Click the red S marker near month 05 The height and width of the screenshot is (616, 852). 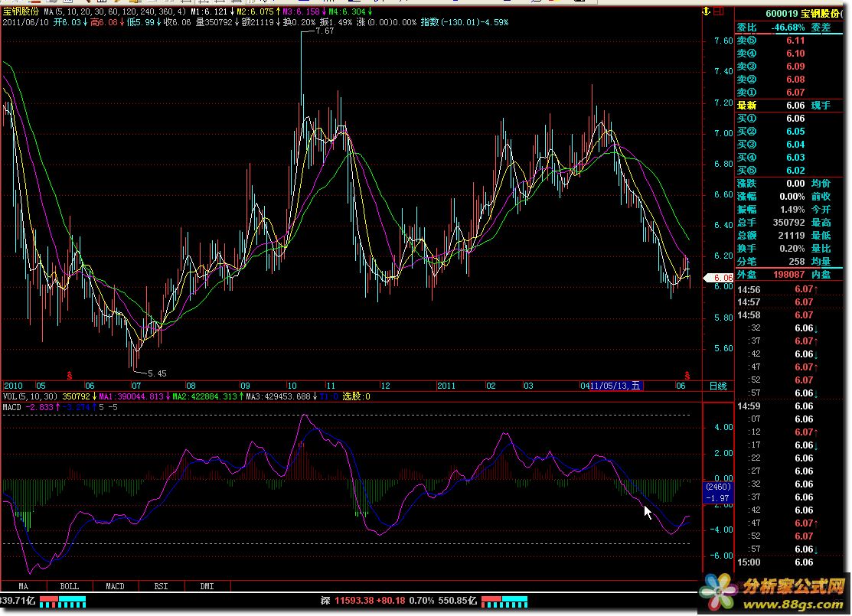[70, 376]
